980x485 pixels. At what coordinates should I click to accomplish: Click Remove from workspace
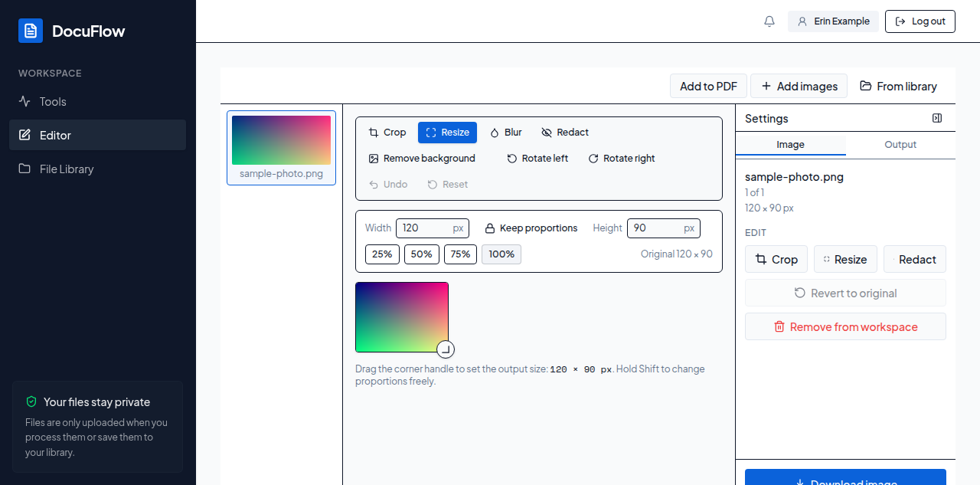click(845, 326)
